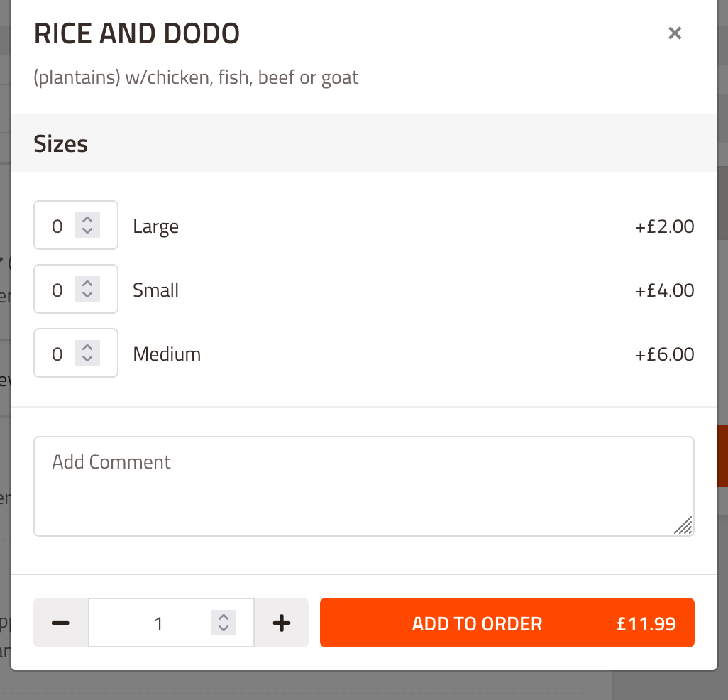Decrease Small size quantity with down arrow
The image size is (728, 700).
(x=87, y=295)
